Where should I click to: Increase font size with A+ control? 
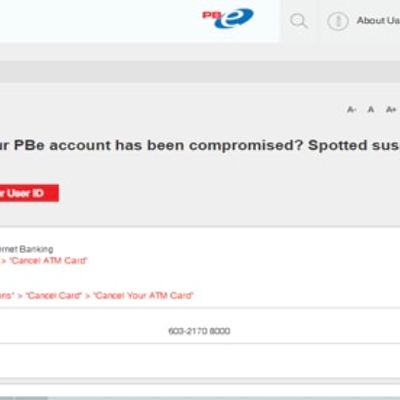click(x=391, y=109)
